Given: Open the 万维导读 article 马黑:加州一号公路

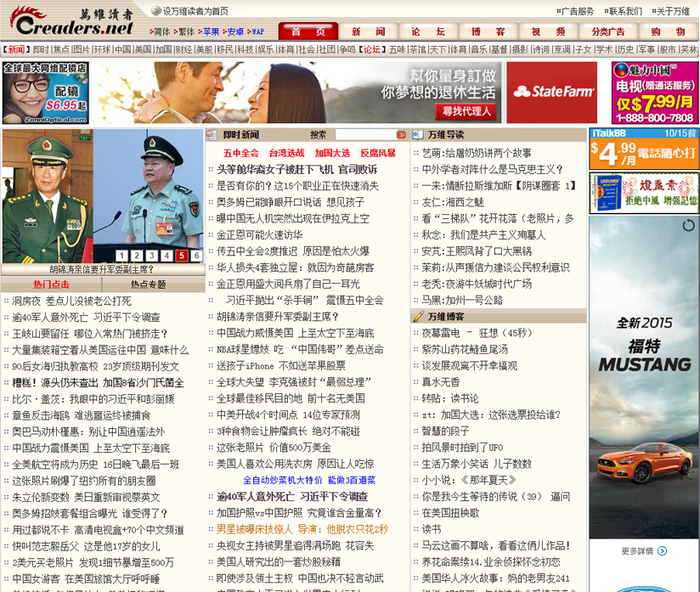Looking at the screenshot, I should [x=462, y=300].
